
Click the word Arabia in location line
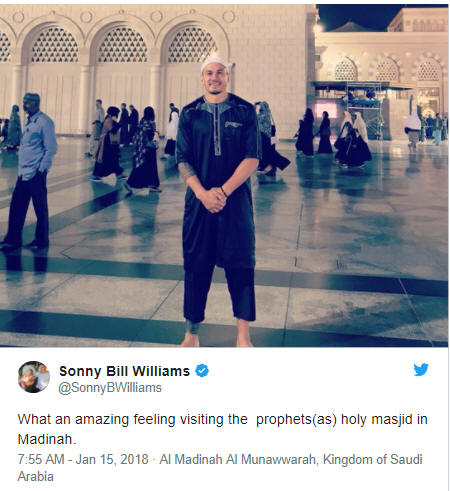35,476
